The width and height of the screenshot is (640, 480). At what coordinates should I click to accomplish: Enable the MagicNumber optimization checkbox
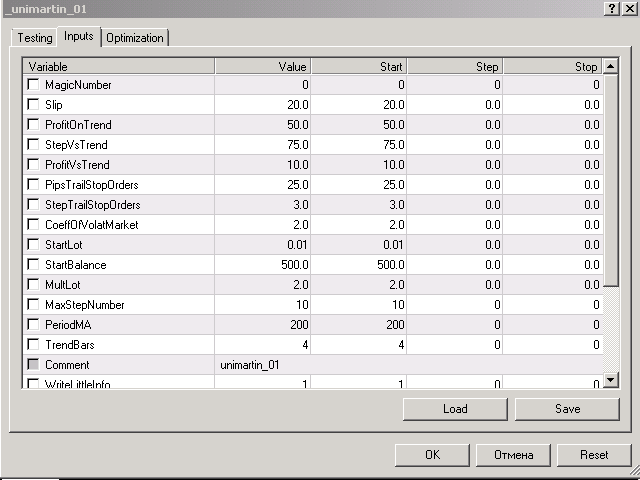click(33, 85)
